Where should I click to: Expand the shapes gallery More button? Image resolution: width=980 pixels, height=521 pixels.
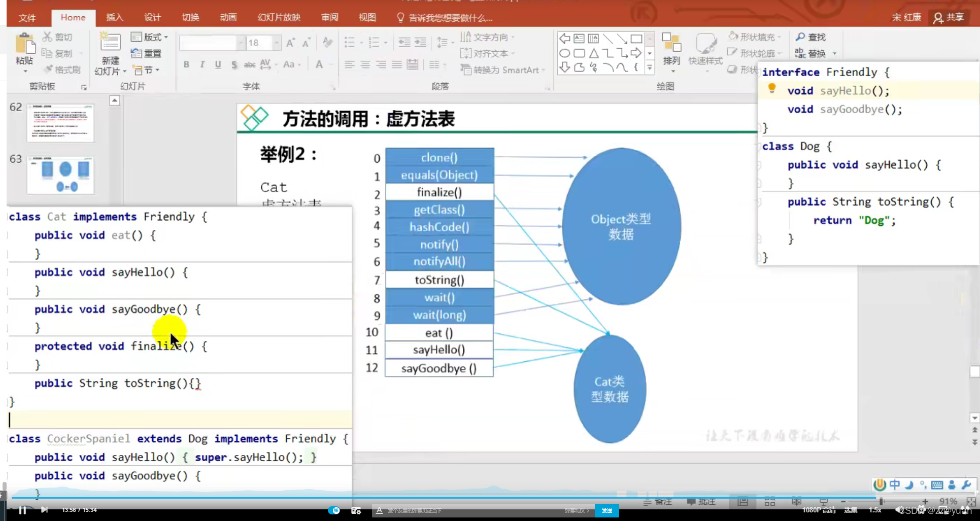(650, 67)
